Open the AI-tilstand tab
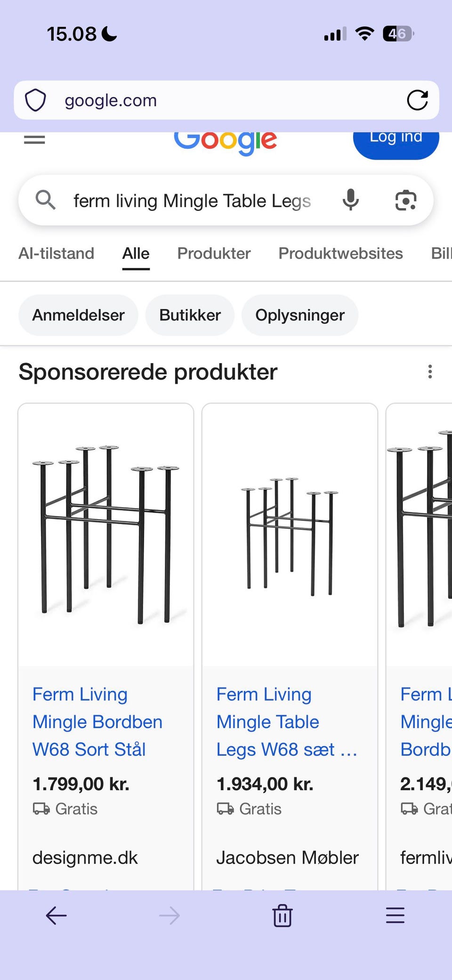 (56, 253)
